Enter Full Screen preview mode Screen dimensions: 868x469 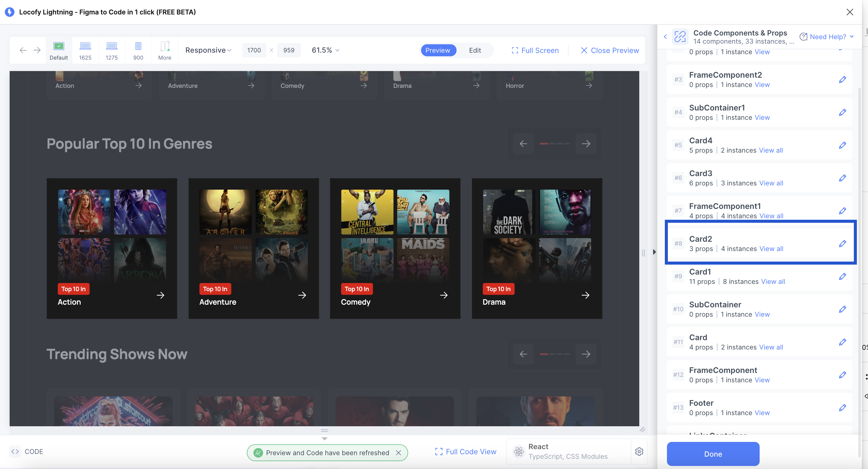535,50
